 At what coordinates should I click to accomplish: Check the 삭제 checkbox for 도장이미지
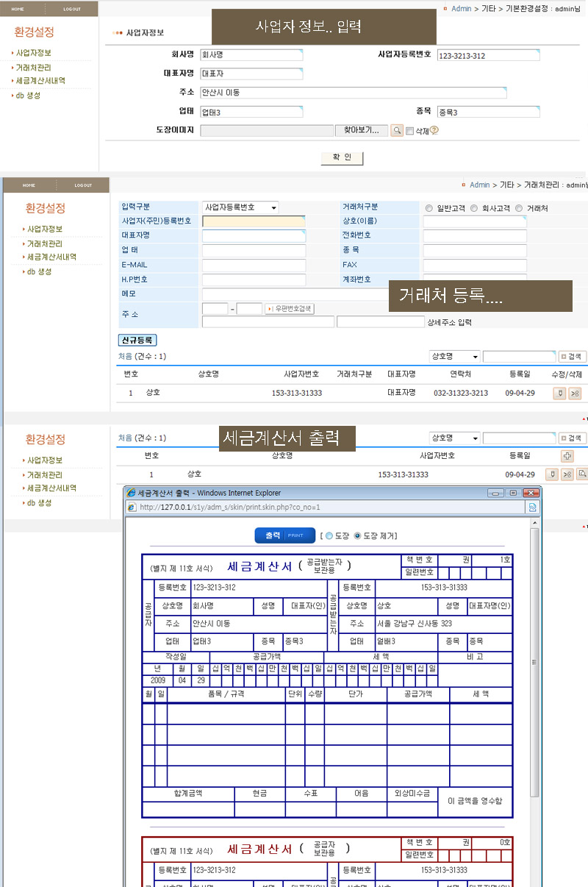pos(410,132)
